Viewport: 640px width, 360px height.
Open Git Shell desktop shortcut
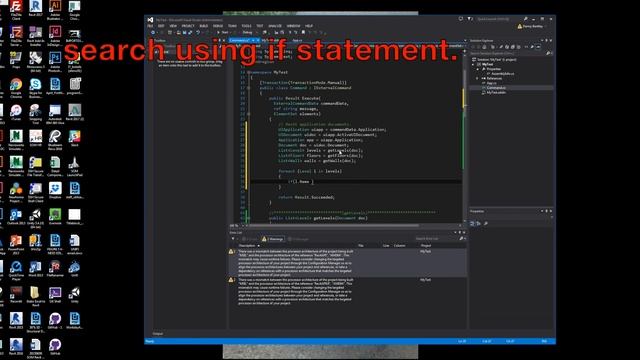(x=55, y=296)
